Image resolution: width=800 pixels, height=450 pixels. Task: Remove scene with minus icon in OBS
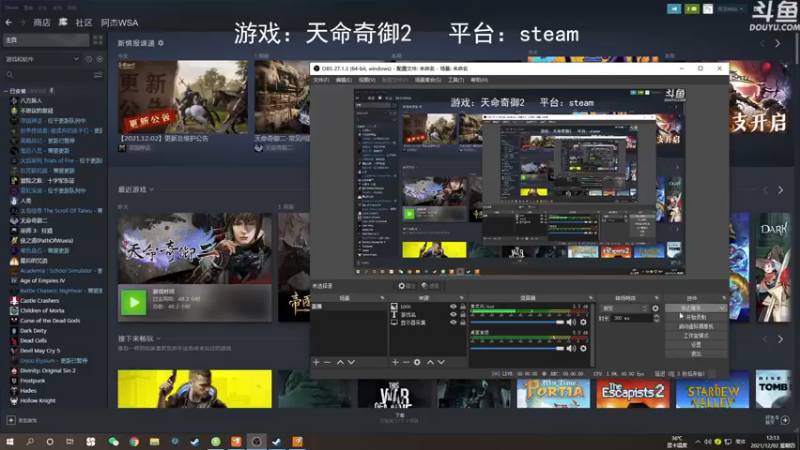click(x=328, y=362)
